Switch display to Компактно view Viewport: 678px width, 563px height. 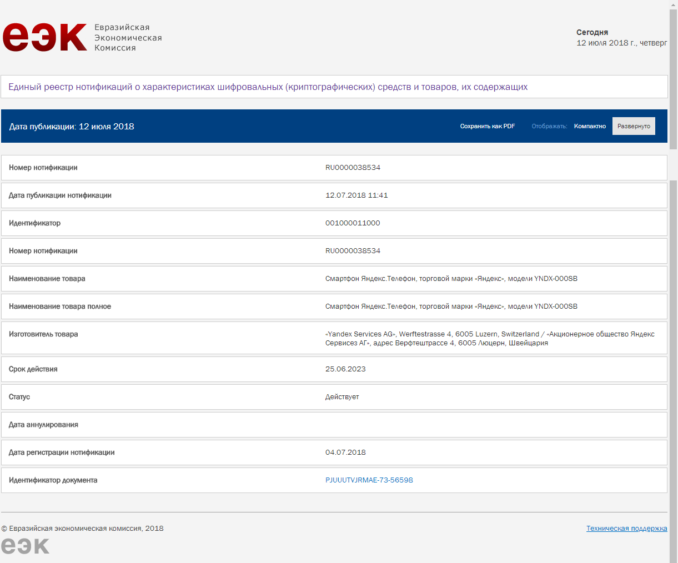coord(590,126)
